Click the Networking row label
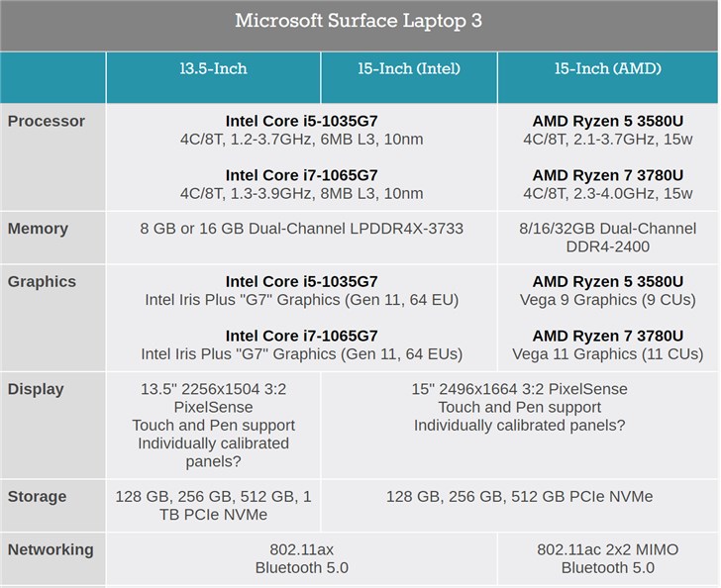The height and width of the screenshot is (588, 721). coord(51,549)
